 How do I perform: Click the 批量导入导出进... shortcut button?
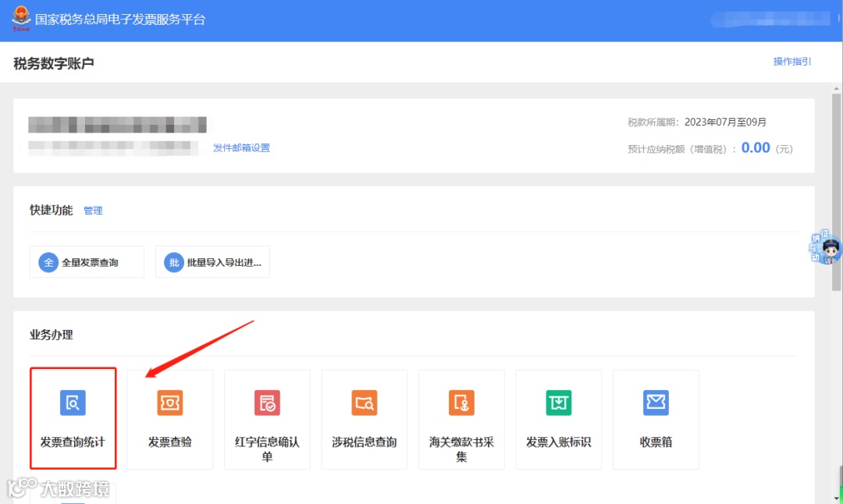coord(212,262)
